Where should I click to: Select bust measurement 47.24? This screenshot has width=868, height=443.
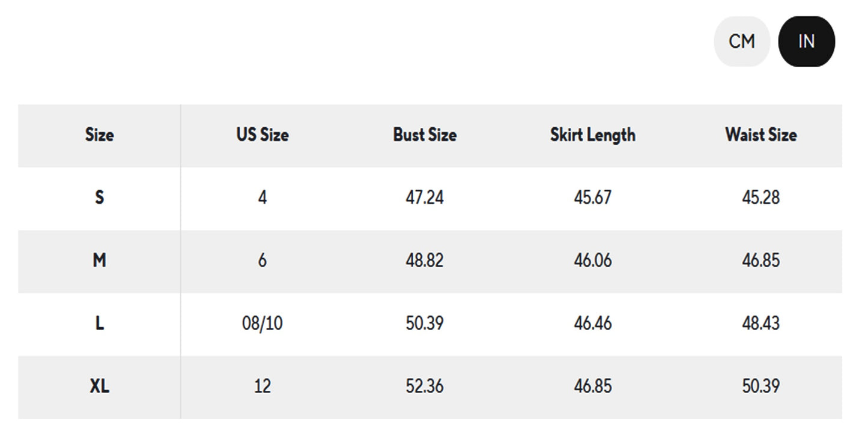click(425, 197)
